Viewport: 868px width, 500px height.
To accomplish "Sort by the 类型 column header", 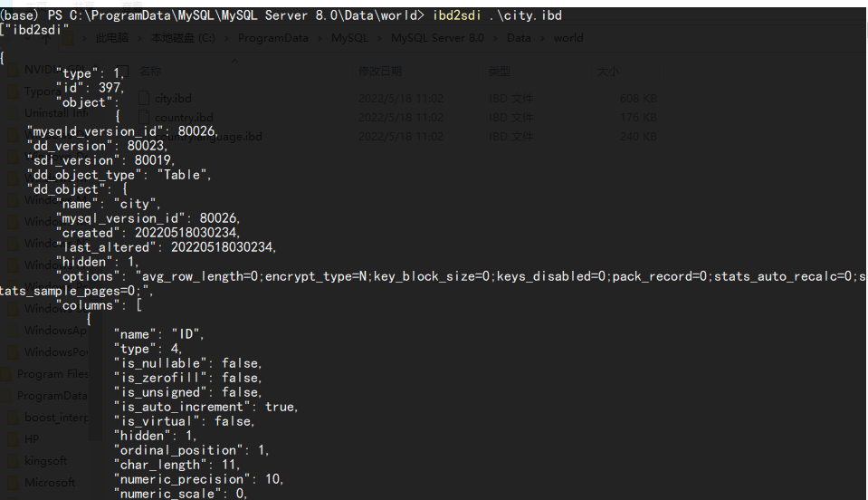I will coord(500,70).
